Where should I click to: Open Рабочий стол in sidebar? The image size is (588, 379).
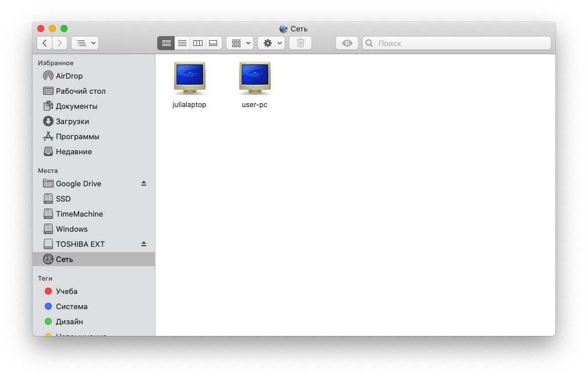coord(94,91)
